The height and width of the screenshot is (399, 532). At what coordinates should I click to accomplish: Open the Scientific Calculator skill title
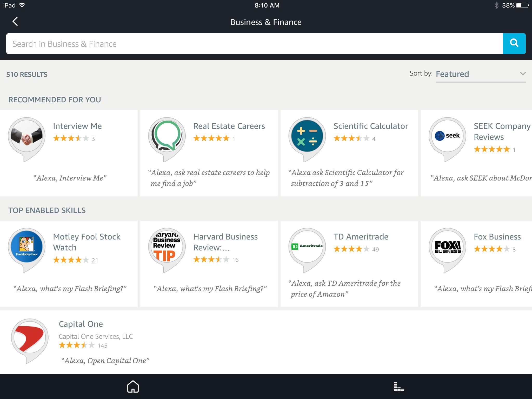(371, 126)
